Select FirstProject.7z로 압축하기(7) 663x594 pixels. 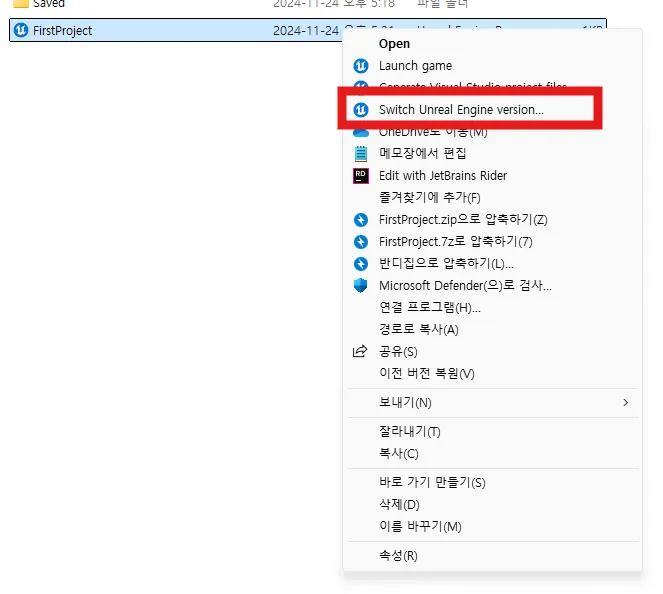click(x=455, y=241)
